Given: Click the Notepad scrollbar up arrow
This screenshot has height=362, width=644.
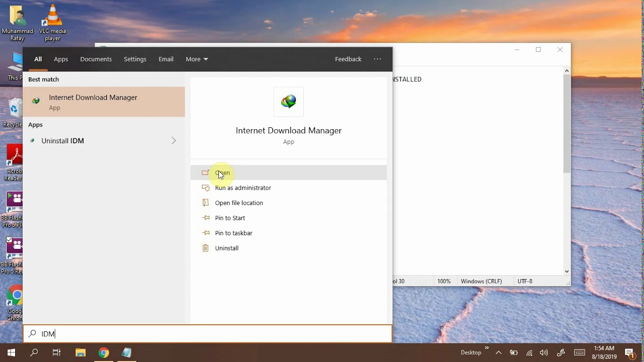Looking at the screenshot, I should [x=567, y=71].
